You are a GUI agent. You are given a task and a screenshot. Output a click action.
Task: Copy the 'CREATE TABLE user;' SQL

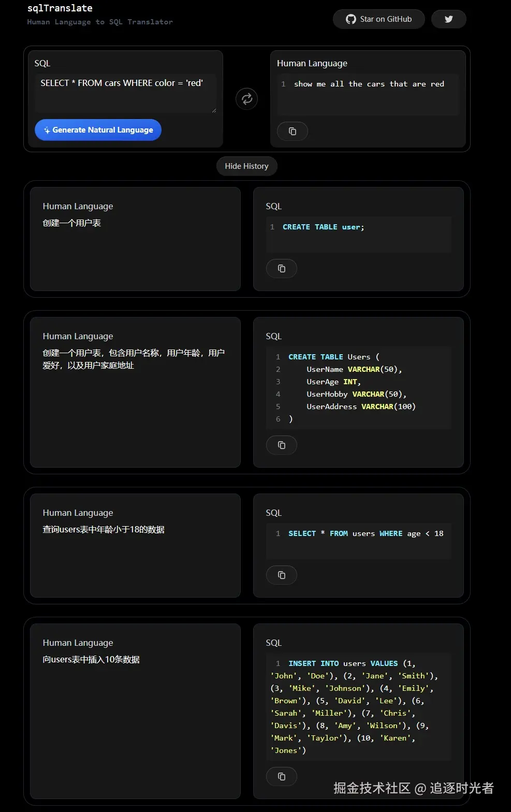tap(281, 269)
